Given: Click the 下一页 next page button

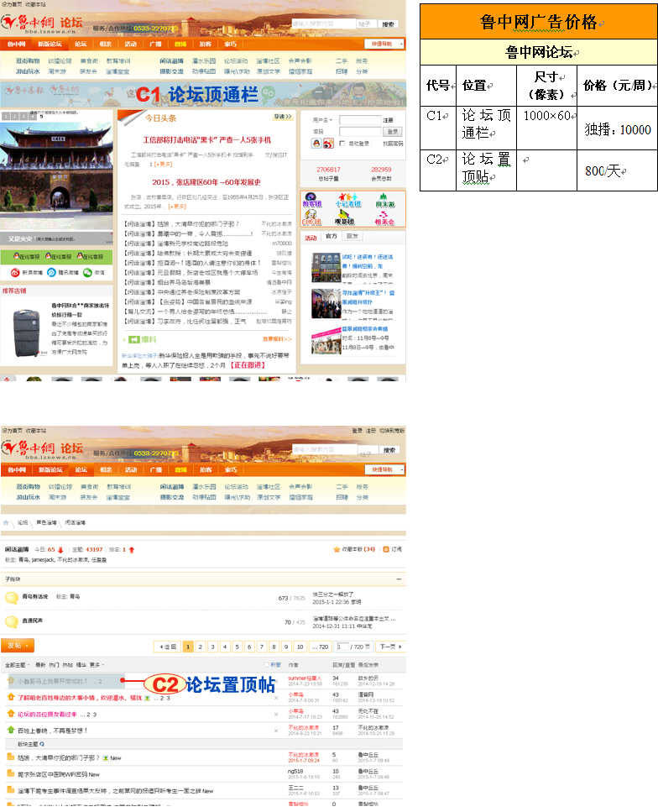Looking at the screenshot, I should (x=388, y=647).
